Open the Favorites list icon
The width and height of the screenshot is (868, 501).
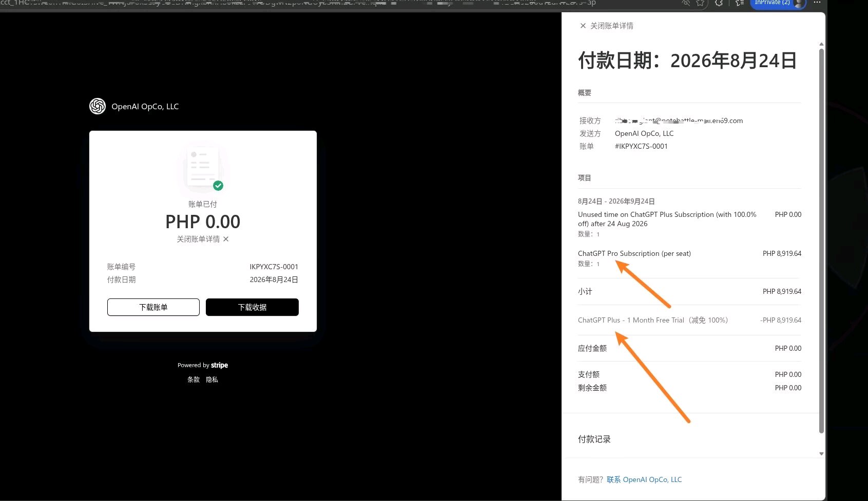click(739, 3)
